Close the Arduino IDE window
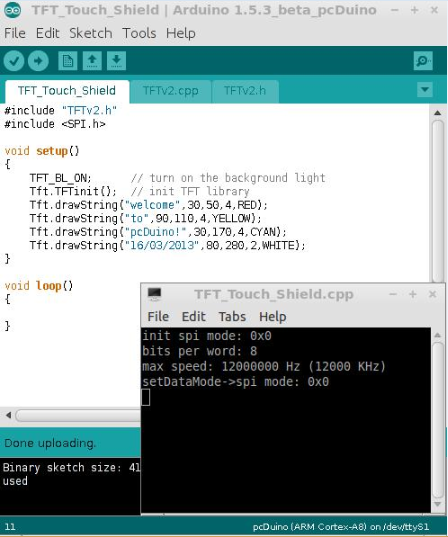This screenshot has height=537, width=448. (434, 10)
